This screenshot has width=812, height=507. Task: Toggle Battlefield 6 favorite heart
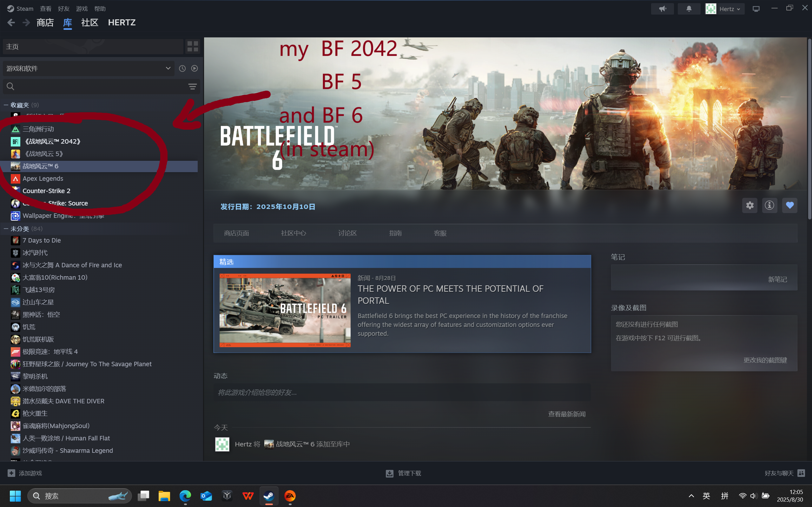coord(789,205)
